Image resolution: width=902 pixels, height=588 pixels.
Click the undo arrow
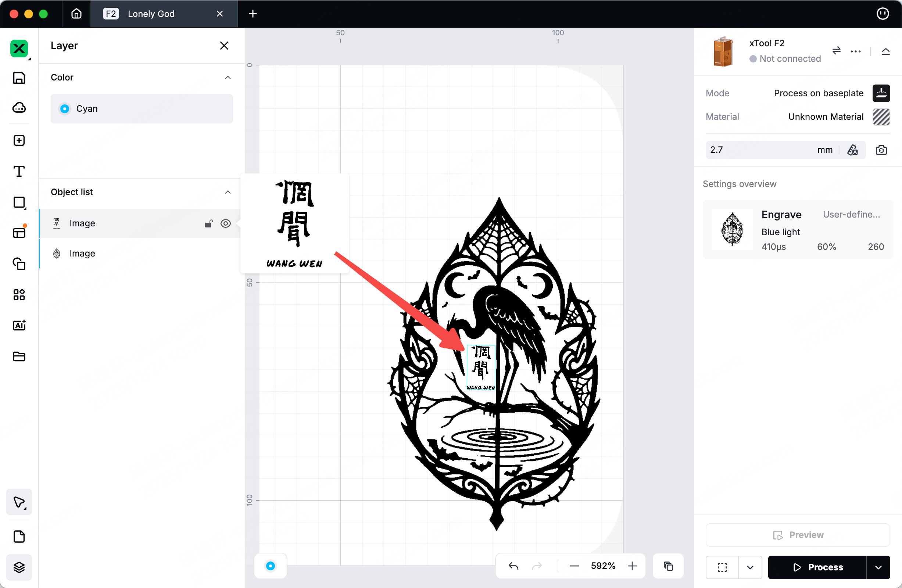click(513, 566)
